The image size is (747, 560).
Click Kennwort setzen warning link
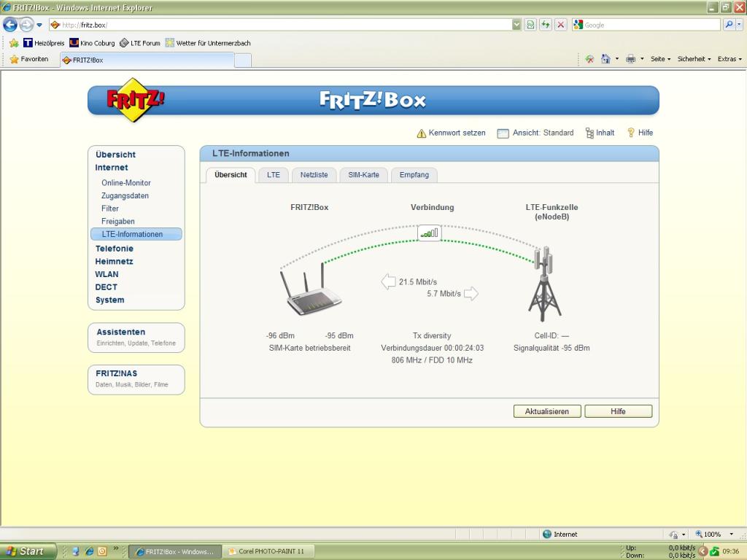pyautogui.click(x=451, y=133)
